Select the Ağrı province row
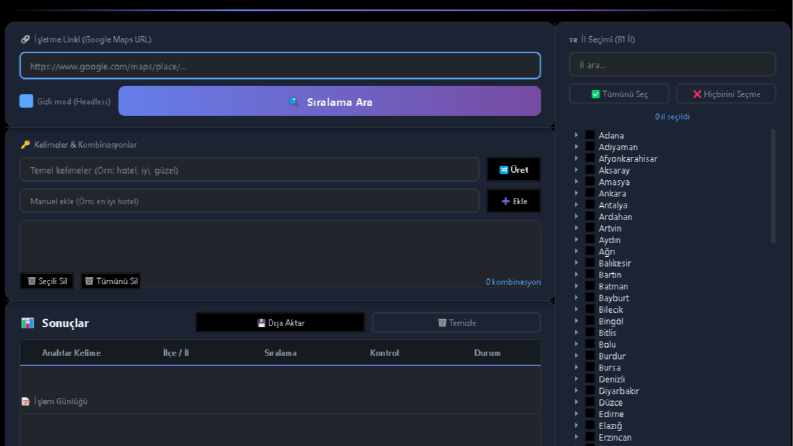Screen dimensions: 793x446 pyautogui.click(x=607, y=251)
